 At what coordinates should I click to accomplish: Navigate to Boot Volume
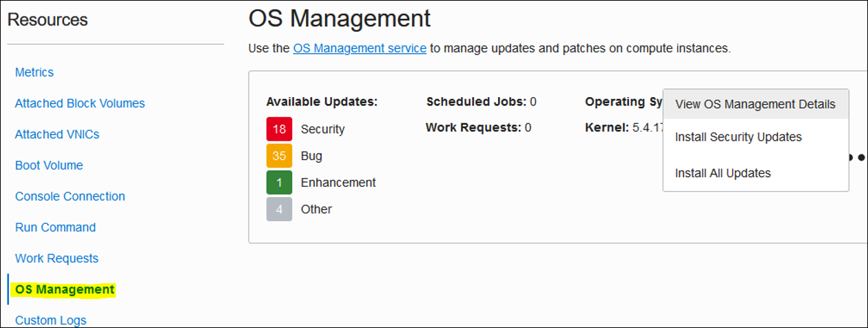pyautogui.click(x=49, y=165)
